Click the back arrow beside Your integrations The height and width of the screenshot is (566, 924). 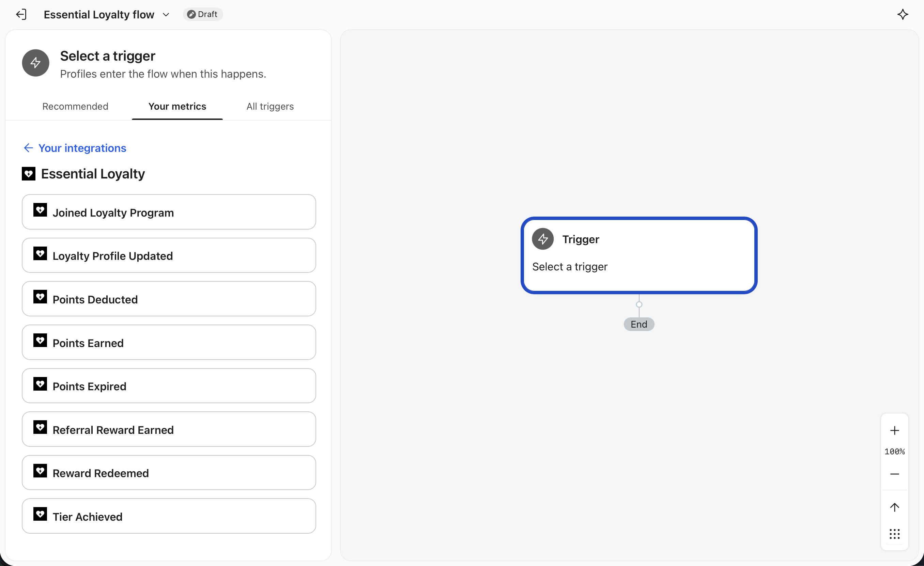click(x=29, y=148)
